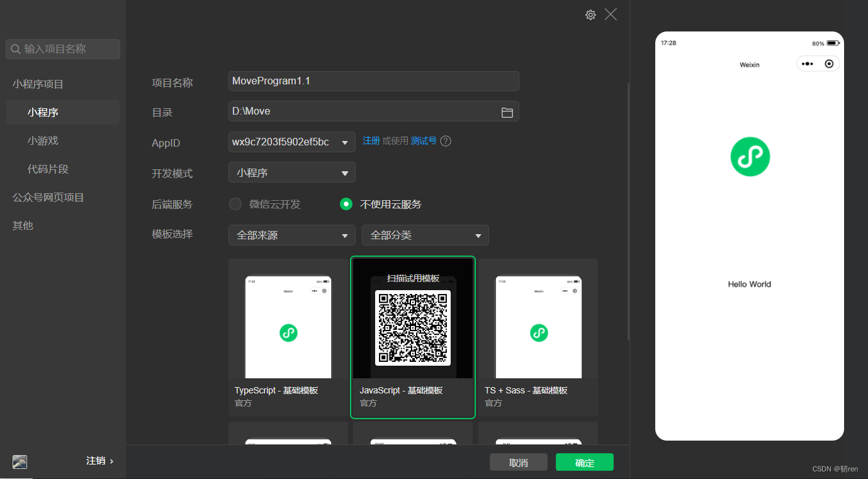Confirm with the 确定 button

585,462
